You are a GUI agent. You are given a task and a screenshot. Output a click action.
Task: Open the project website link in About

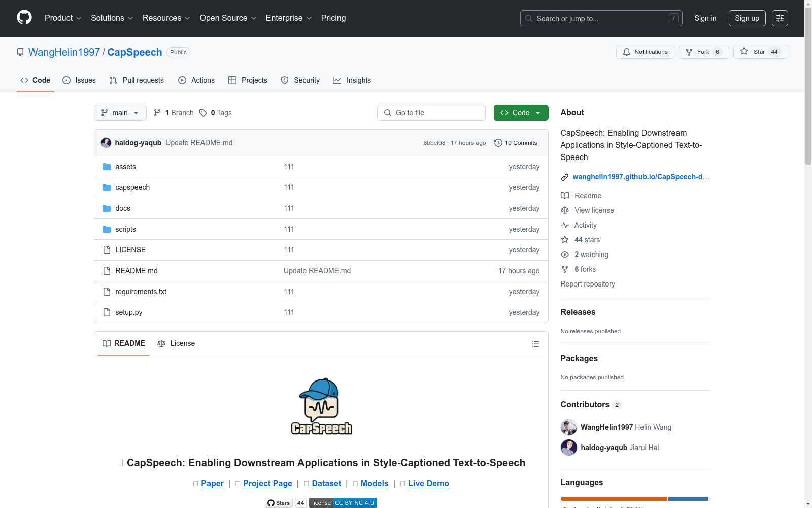coord(641,177)
